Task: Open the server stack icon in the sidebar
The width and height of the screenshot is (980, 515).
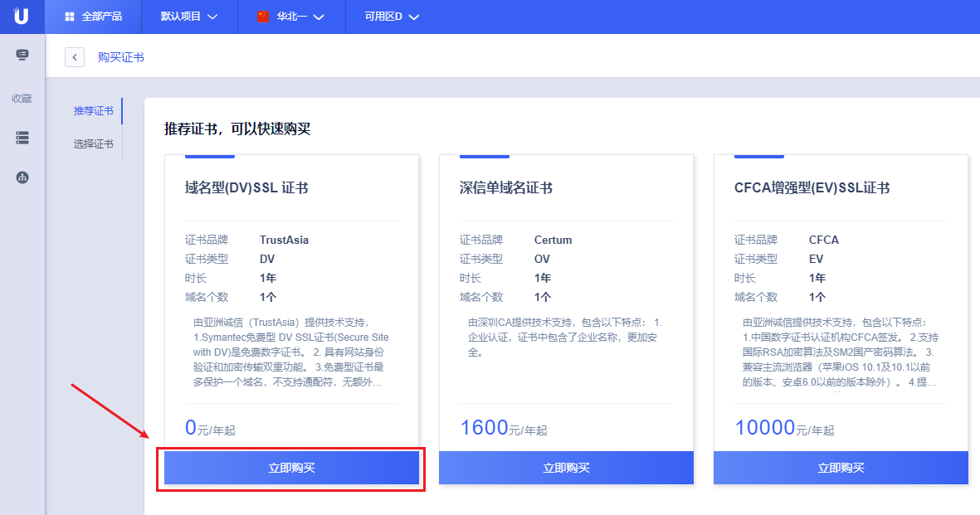Action: (22, 138)
